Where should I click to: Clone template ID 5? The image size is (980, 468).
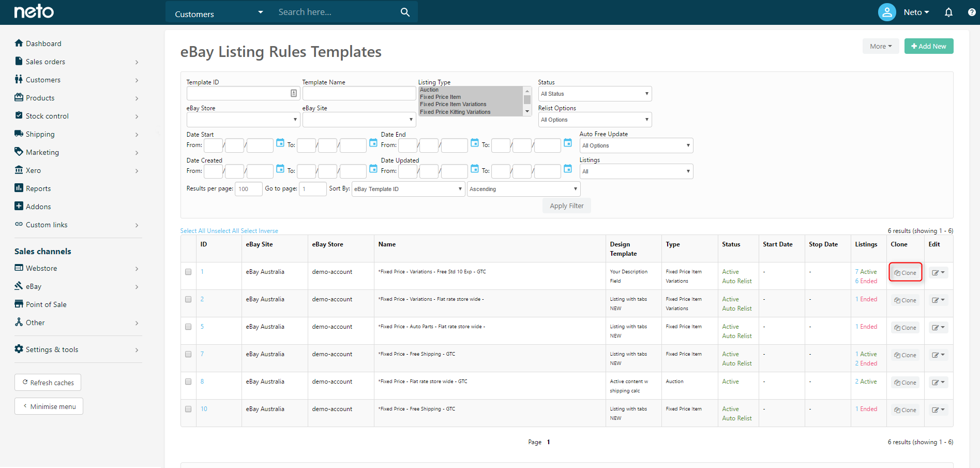click(905, 327)
